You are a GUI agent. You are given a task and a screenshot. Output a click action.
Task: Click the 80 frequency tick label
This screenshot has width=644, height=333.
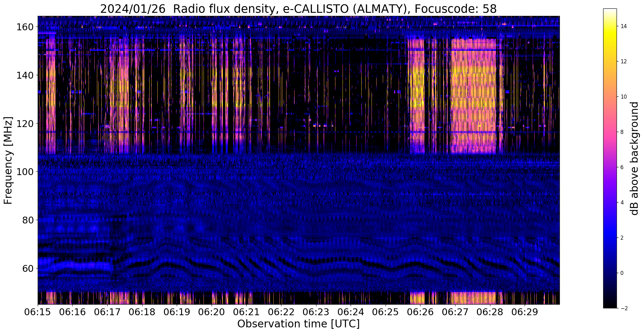point(28,220)
